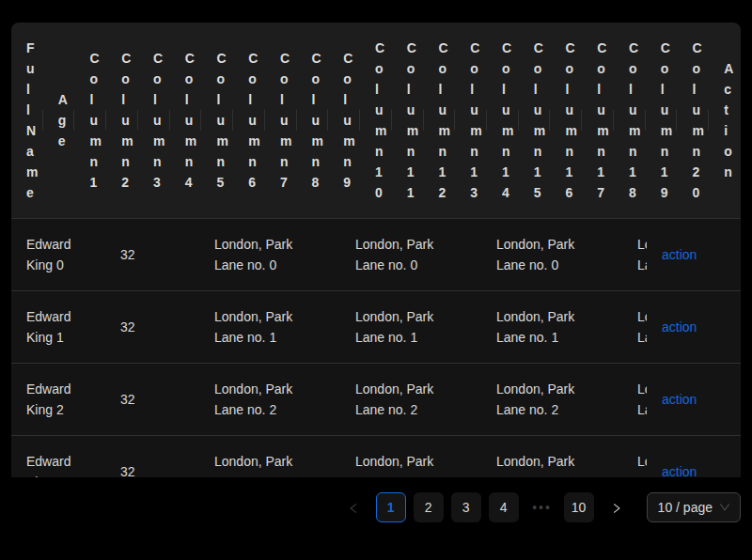Switch to page 2
This screenshot has height=560, width=752.
pyautogui.click(x=429, y=507)
